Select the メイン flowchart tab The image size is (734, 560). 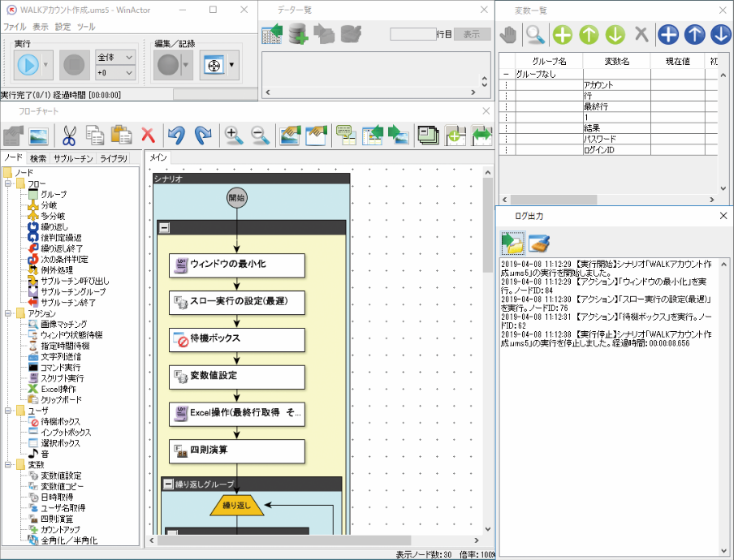click(x=158, y=157)
